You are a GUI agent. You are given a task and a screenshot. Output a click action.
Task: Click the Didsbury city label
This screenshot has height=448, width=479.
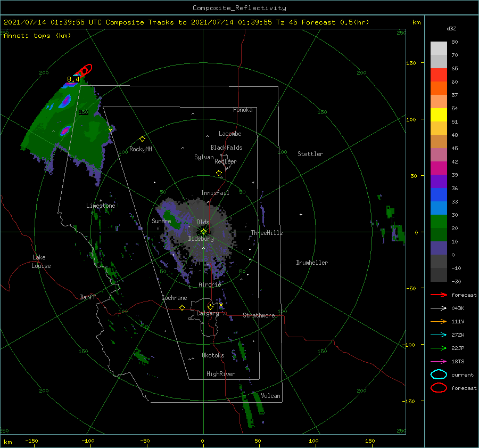click(201, 239)
